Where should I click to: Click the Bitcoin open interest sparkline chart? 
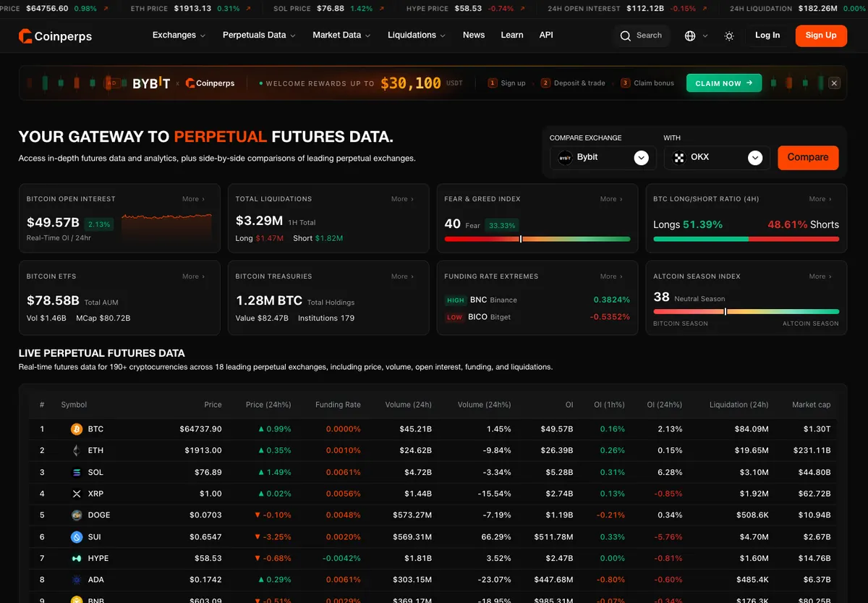click(166, 227)
